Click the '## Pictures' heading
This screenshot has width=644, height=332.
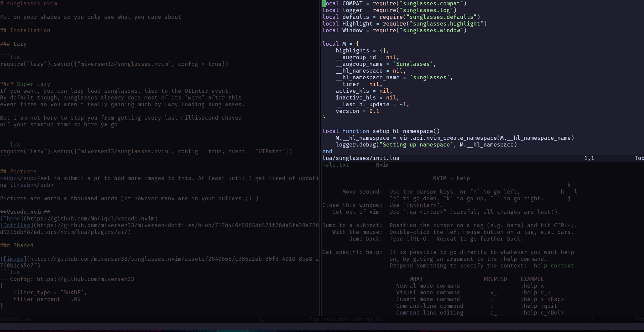coord(18,171)
